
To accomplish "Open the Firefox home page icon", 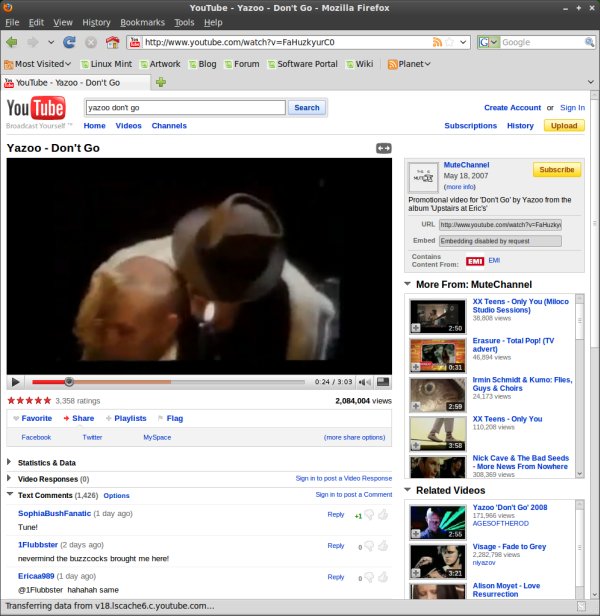I will click(x=112, y=42).
